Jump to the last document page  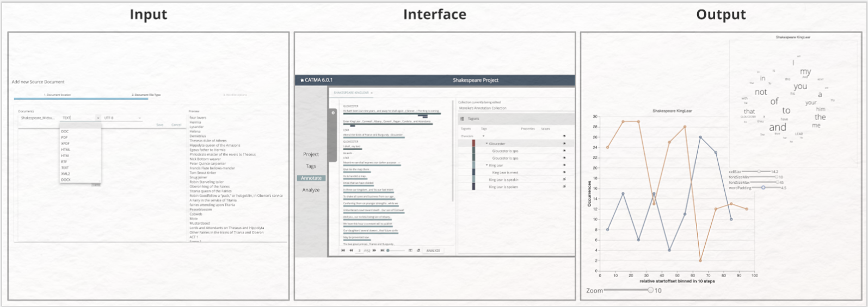383,250
